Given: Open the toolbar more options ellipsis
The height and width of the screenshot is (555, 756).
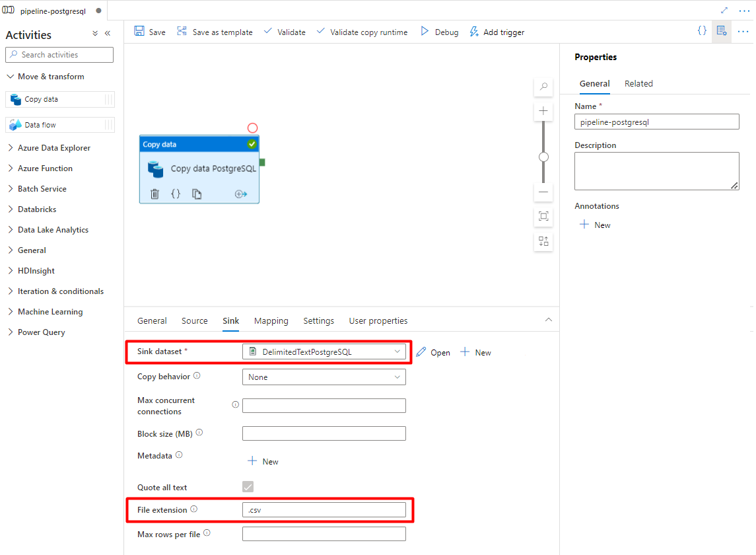Looking at the screenshot, I should 743,32.
